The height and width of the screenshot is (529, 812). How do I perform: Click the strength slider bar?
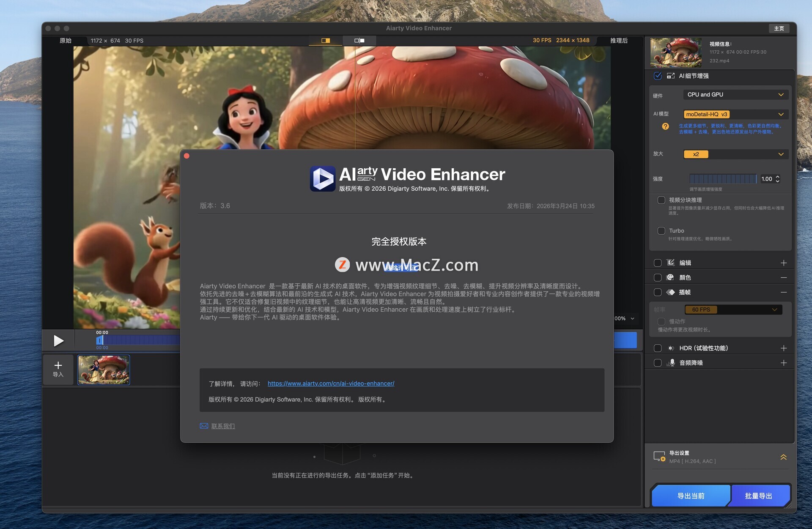[x=723, y=179]
